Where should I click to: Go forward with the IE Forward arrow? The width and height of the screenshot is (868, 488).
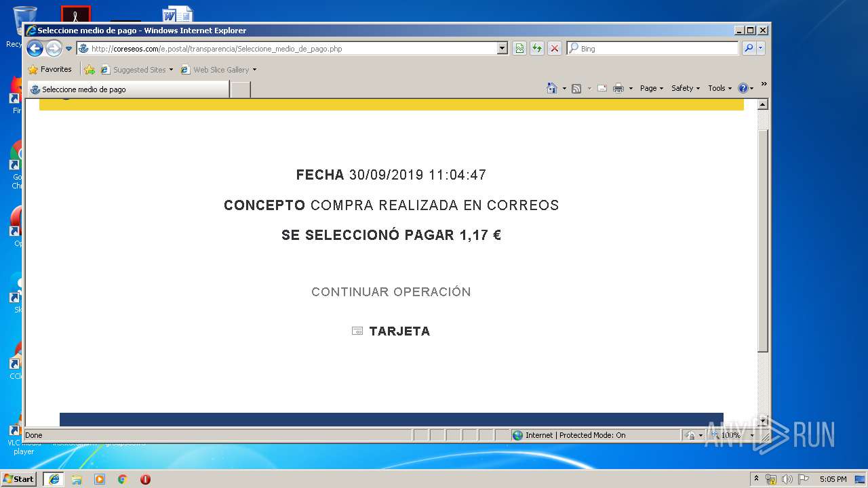(54, 48)
